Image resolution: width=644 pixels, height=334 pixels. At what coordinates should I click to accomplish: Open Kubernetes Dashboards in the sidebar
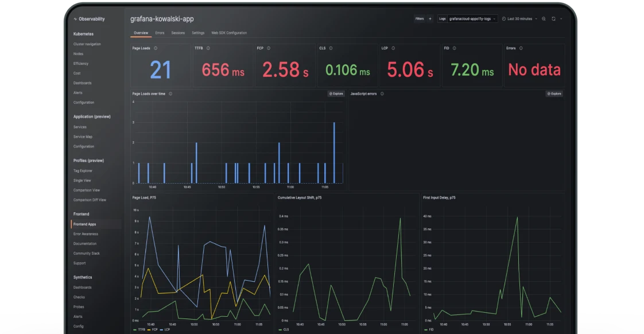click(83, 83)
